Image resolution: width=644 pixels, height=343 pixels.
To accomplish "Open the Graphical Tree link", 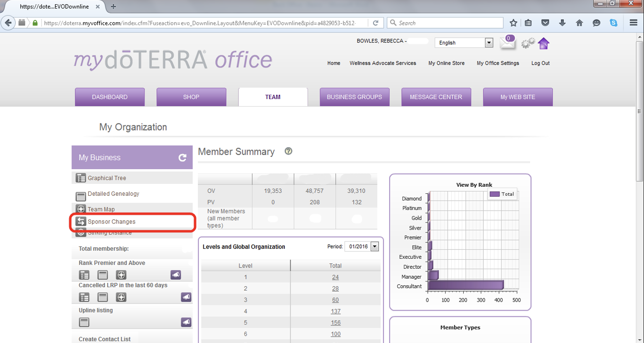I will (107, 178).
